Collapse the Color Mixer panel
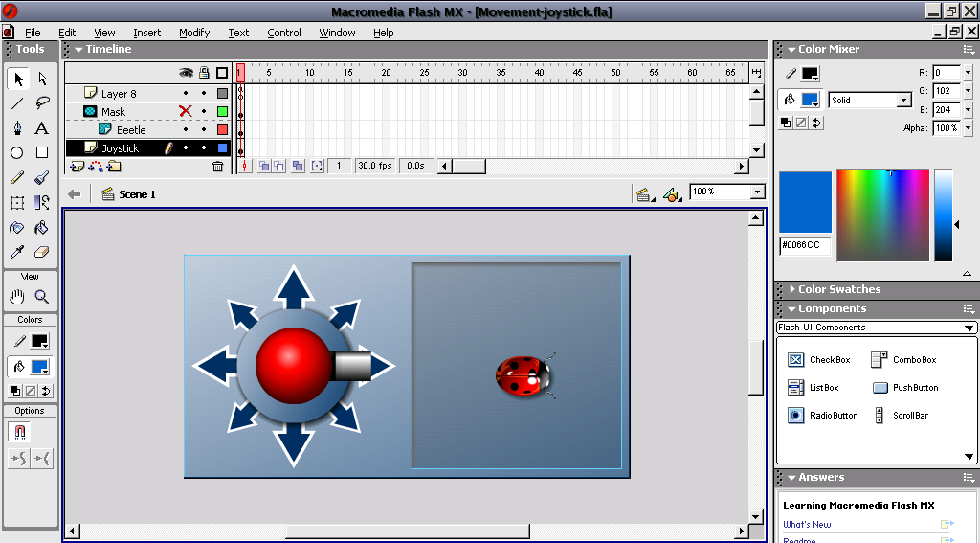 (791, 50)
